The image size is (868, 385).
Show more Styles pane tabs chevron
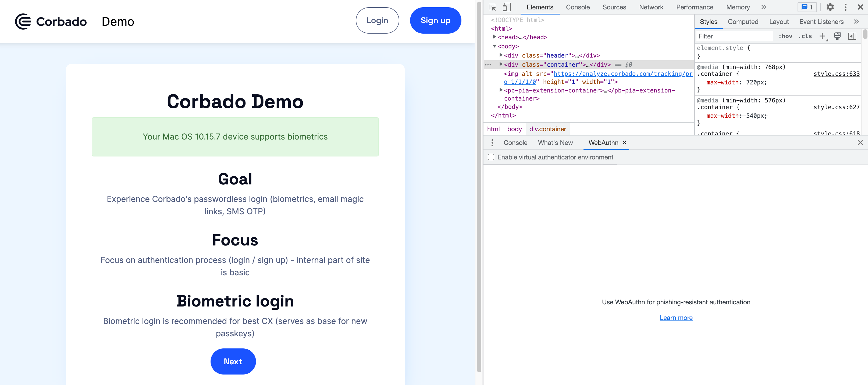(x=856, y=22)
